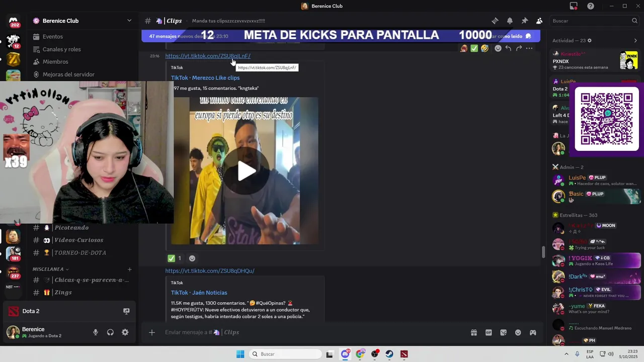Play the embedded TikTok video
This screenshot has height=362, width=644.
click(x=246, y=171)
